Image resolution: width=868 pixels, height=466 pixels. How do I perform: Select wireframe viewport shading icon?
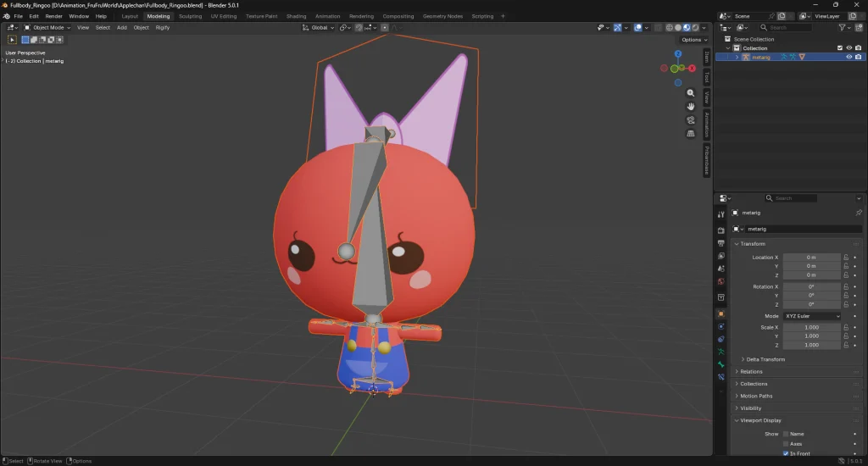[x=670, y=28]
